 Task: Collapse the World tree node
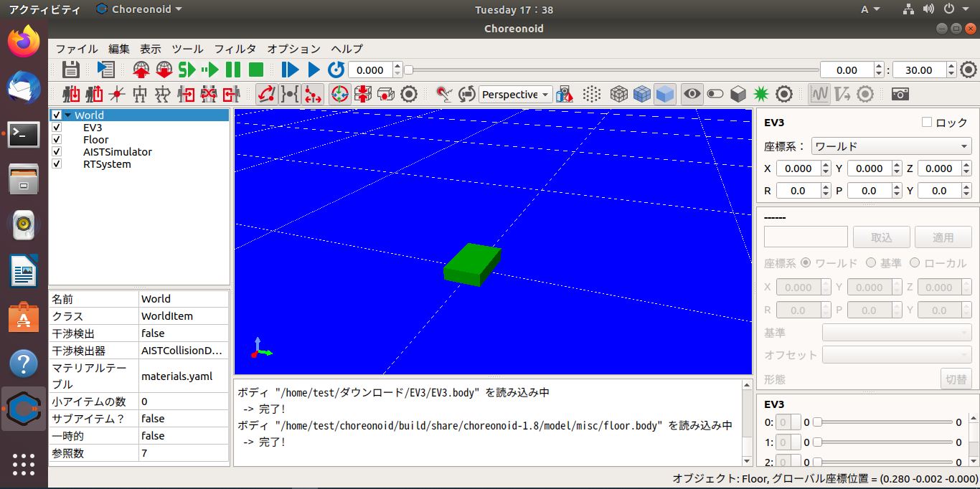(x=68, y=115)
